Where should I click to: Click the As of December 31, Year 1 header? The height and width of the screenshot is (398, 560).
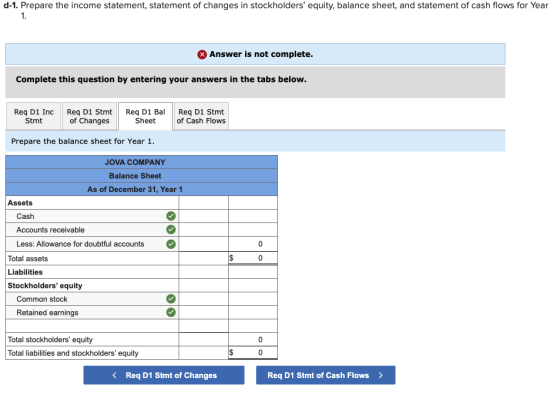click(141, 189)
